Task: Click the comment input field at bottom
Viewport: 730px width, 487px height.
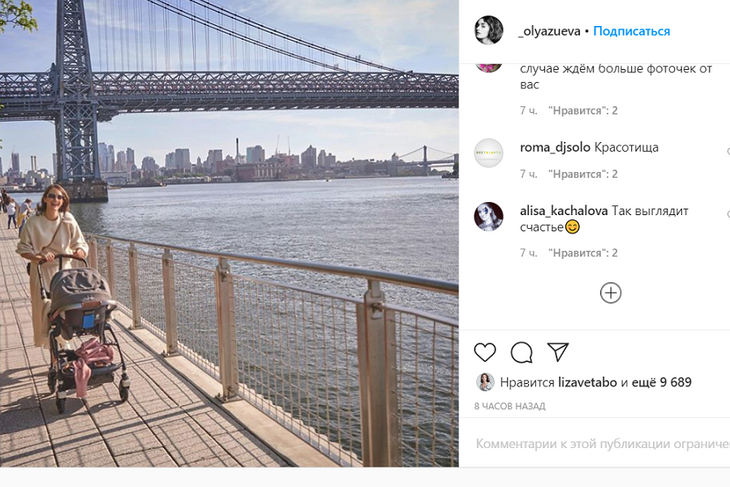Action: pos(600,444)
